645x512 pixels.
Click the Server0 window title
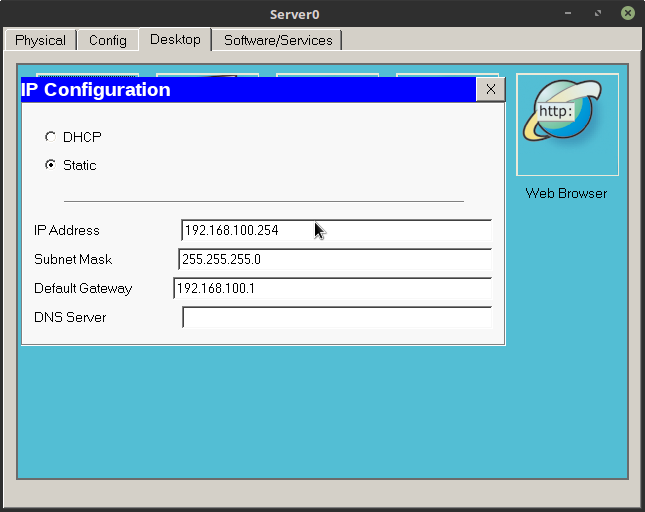(x=295, y=14)
